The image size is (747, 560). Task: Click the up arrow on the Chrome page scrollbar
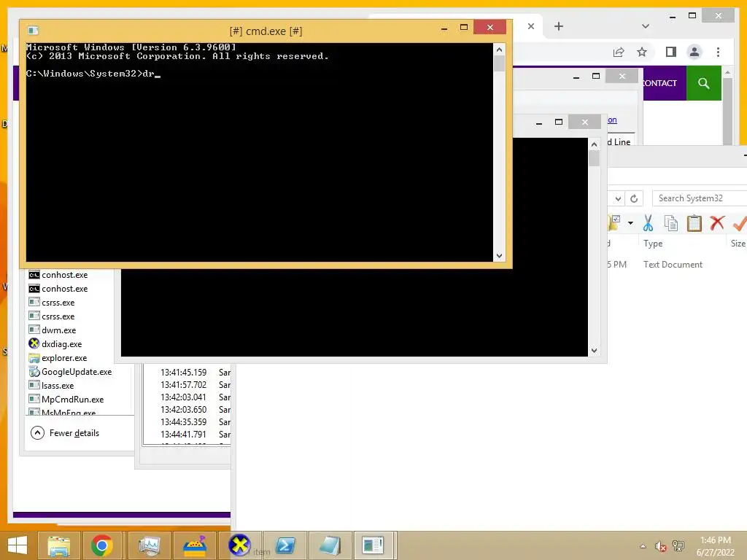(x=727, y=72)
